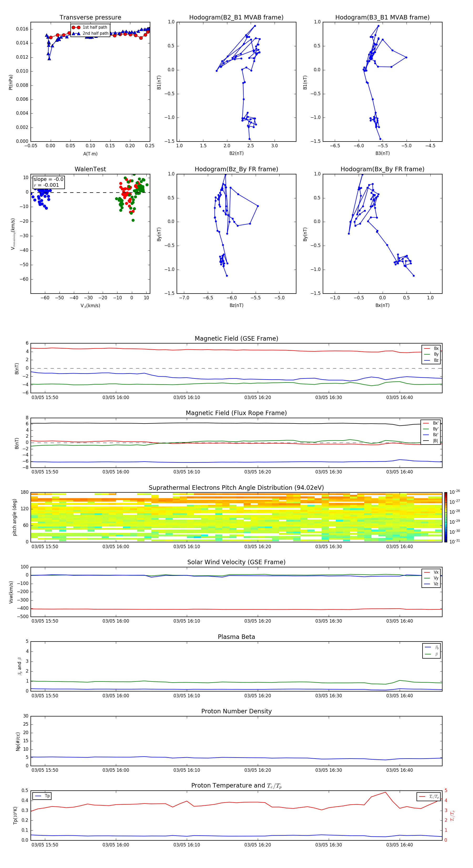The image size is (473, 868).
Task: Click the 'pitch angle (deg)' axis label
Action: pyautogui.click(x=14, y=517)
